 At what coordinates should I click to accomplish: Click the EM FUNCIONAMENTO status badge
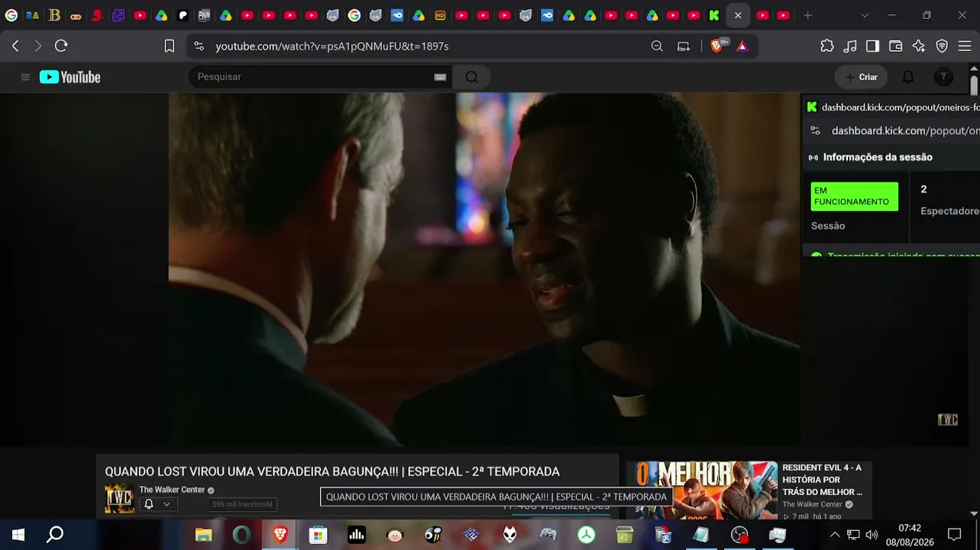855,196
